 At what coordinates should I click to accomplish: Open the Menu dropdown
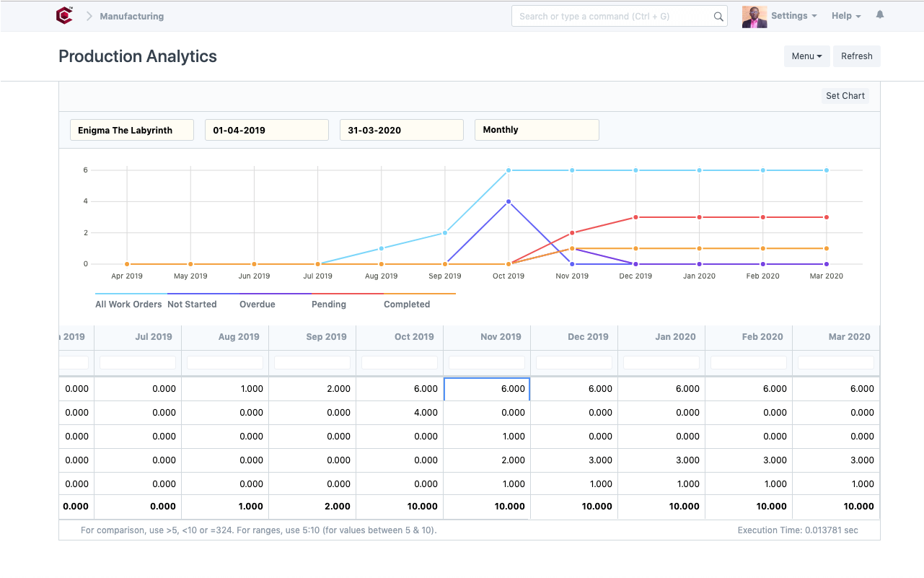[x=806, y=56]
